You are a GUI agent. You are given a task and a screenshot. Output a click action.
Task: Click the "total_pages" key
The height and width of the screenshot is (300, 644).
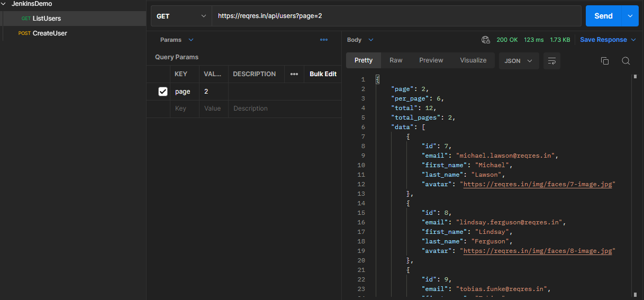415,117
